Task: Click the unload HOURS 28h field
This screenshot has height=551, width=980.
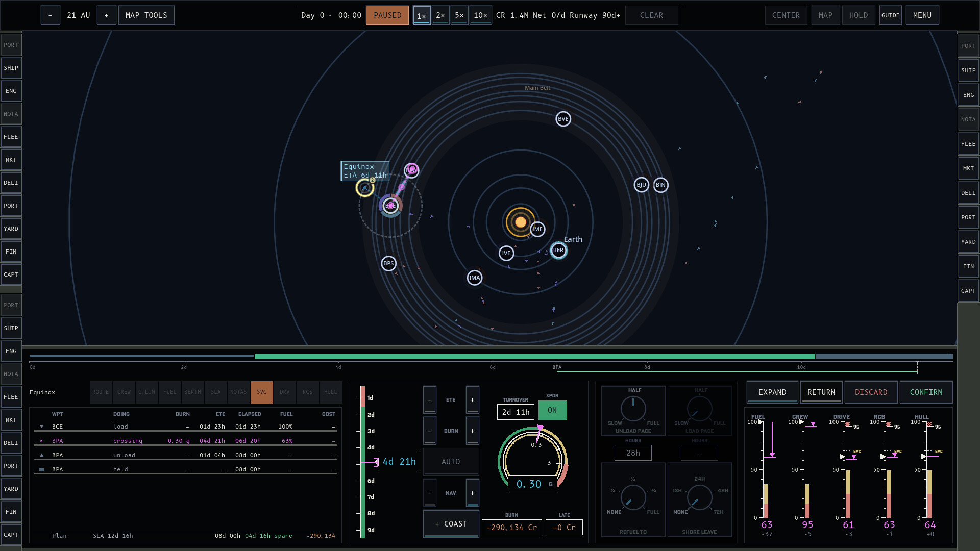Action: click(x=633, y=453)
